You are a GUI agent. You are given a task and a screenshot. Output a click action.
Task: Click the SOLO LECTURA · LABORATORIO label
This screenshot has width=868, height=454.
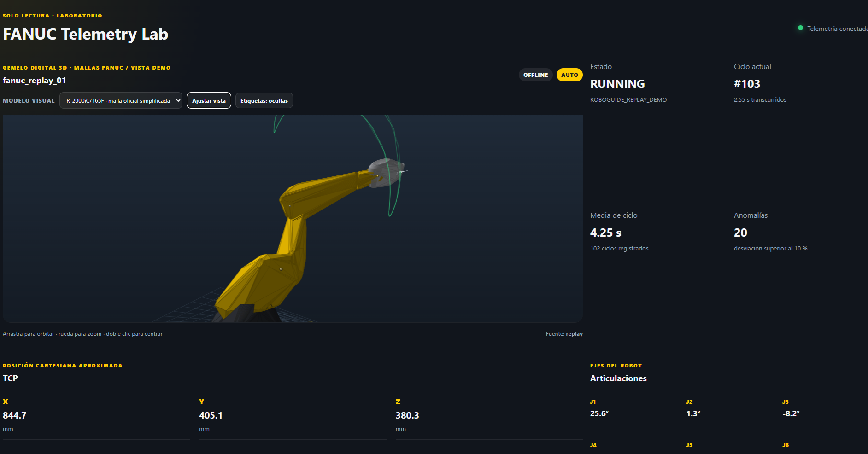(53, 16)
